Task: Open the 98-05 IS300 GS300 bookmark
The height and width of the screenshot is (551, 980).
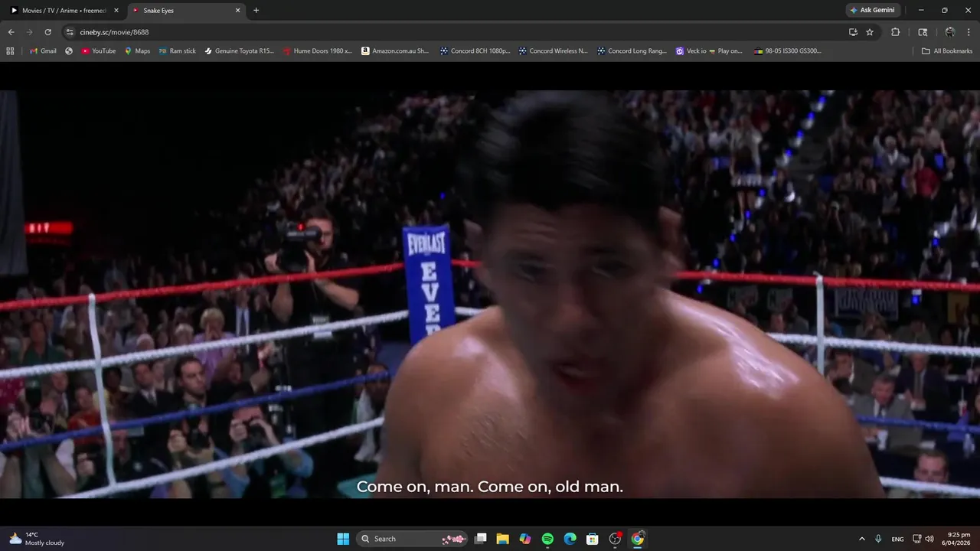Action: click(x=788, y=51)
